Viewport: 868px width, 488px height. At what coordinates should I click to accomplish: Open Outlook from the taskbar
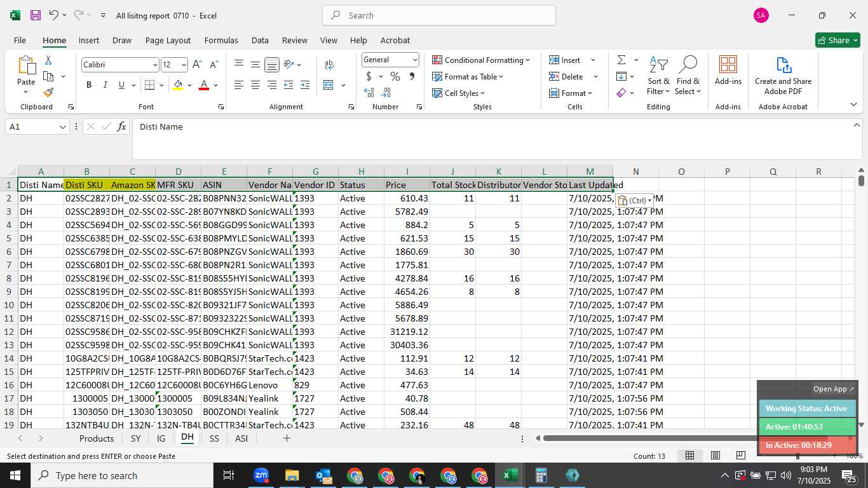point(323,475)
